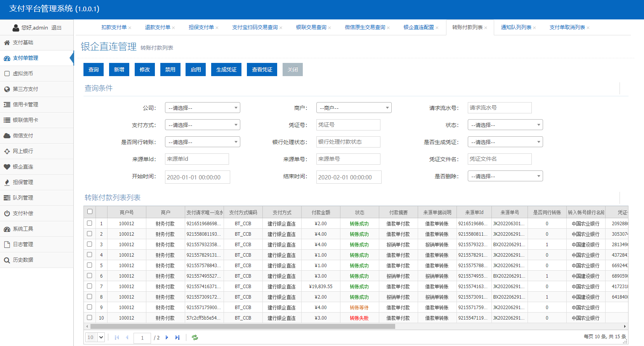
Task: Switch to the 微信原生交易查询 tab
Action: pos(365,28)
